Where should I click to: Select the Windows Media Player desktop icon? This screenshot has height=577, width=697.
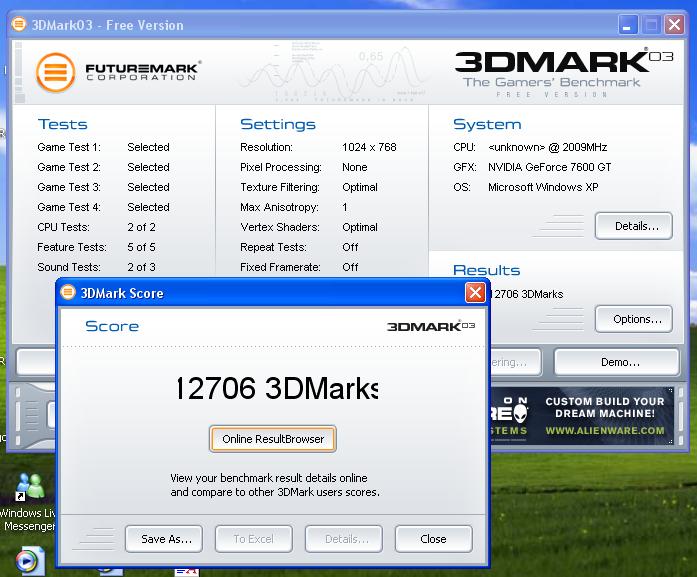tap(30, 562)
